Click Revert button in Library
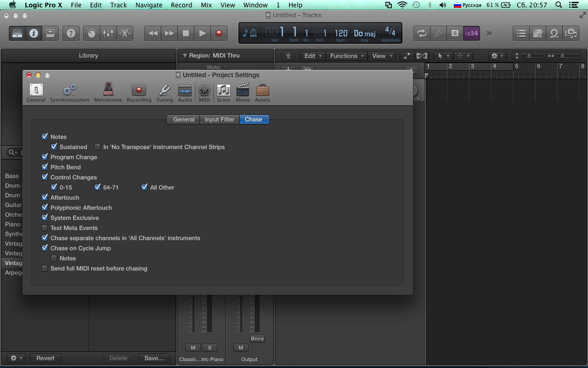 click(x=45, y=358)
